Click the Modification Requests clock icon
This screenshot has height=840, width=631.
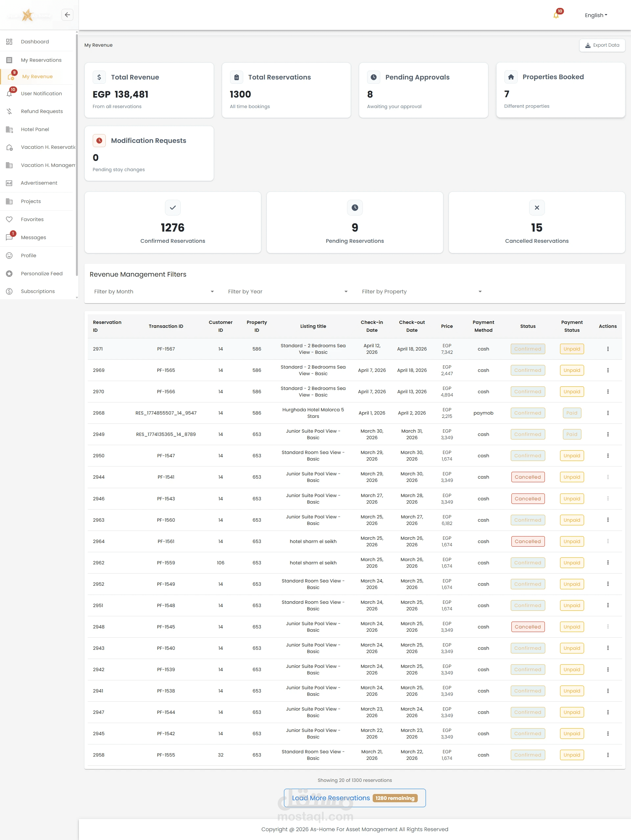click(x=99, y=141)
